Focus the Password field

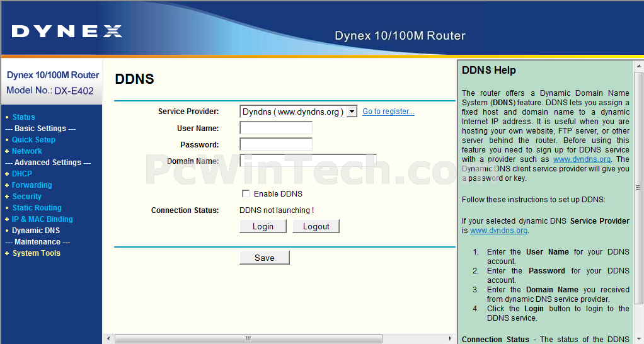tap(276, 144)
